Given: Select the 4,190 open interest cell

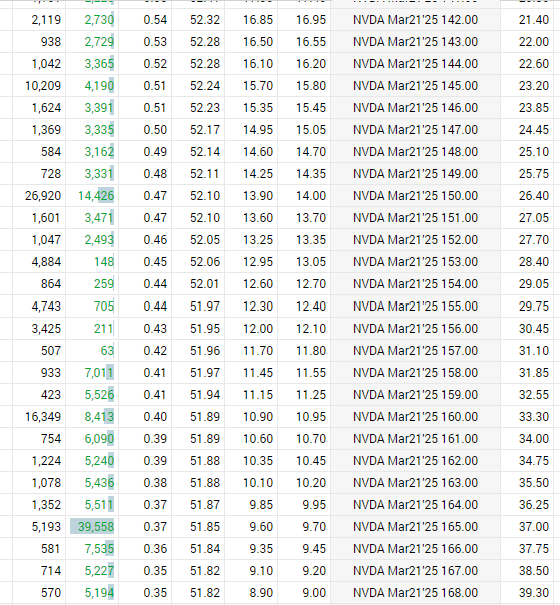Looking at the screenshot, I should (92, 86).
